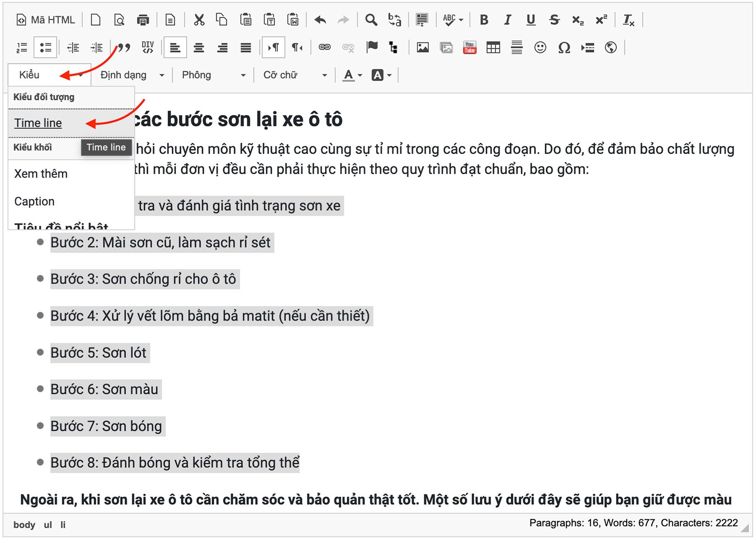Switch to Mã HTML source view

[x=45, y=20]
